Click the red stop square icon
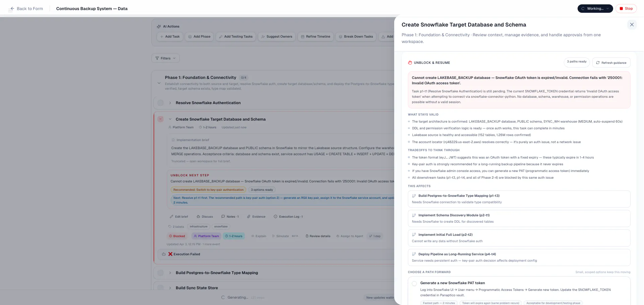This screenshot has height=305, width=644. (x=621, y=9)
